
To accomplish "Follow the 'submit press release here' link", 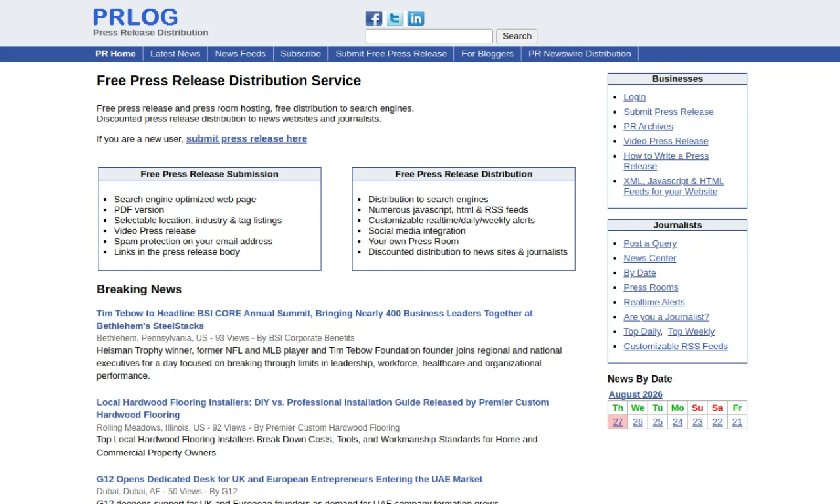I will (247, 138).
